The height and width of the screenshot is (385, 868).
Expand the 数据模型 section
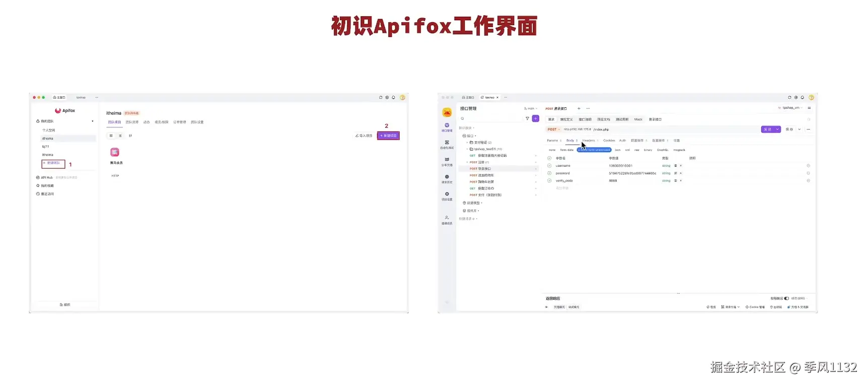(472, 203)
